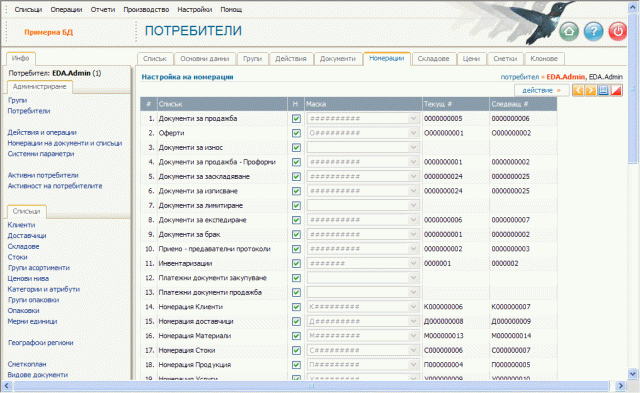The image size is (640, 393).
Task: Toggle checkbox for Документи за износ
Action: [x=296, y=148]
